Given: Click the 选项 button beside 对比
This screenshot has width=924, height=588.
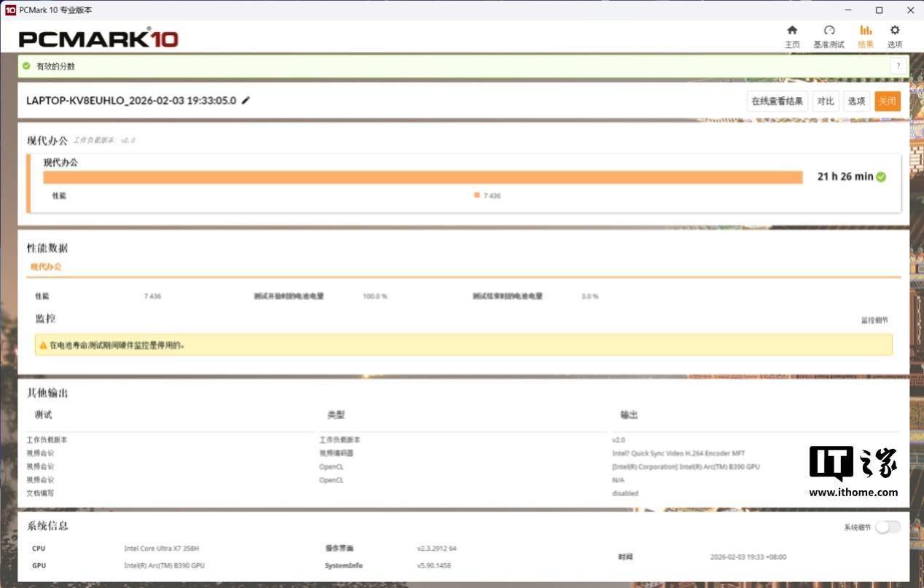Looking at the screenshot, I should (856, 101).
